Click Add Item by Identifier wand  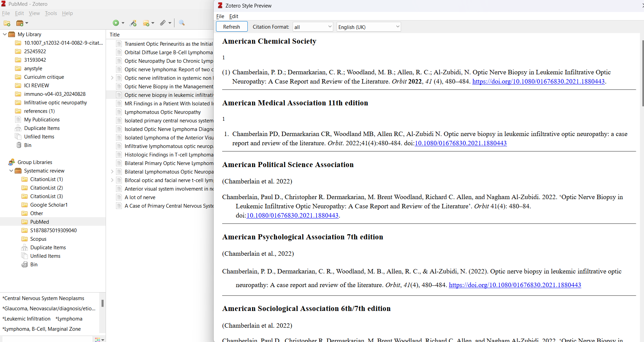tap(133, 23)
